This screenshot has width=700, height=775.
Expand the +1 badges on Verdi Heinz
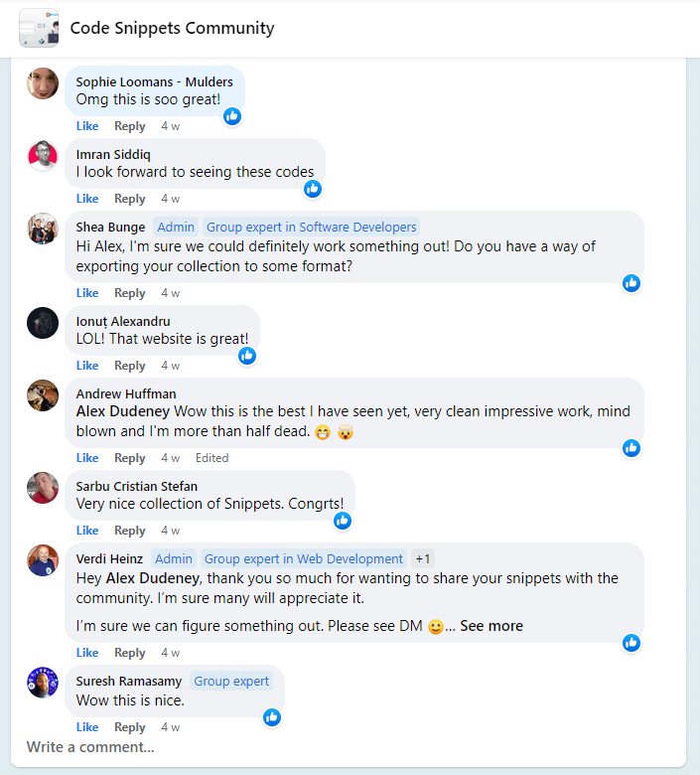click(x=423, y=558)
